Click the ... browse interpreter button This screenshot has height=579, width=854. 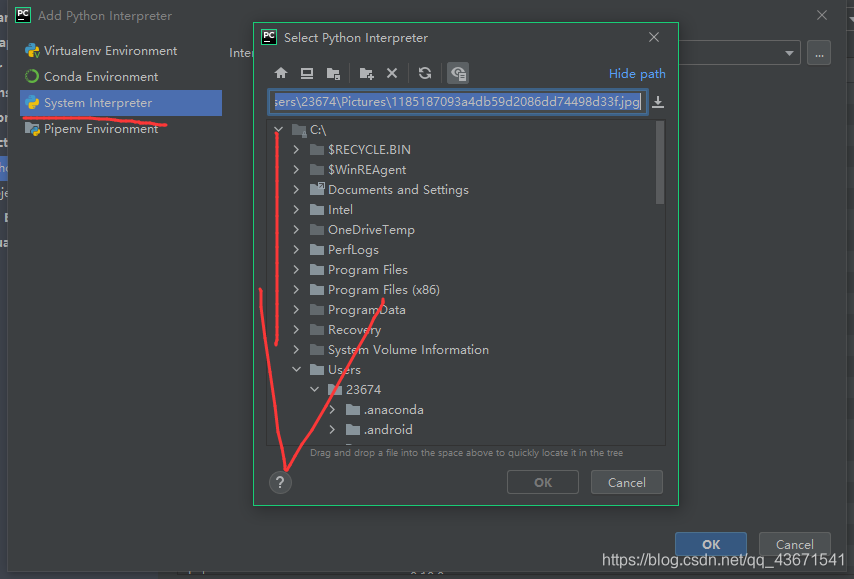[x=819, y=53]
